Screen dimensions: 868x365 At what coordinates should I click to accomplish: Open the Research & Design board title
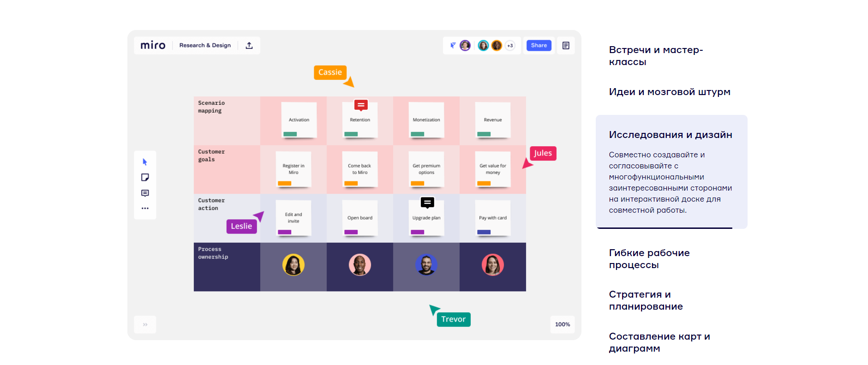pyautogui.click(x=205, y=45)
